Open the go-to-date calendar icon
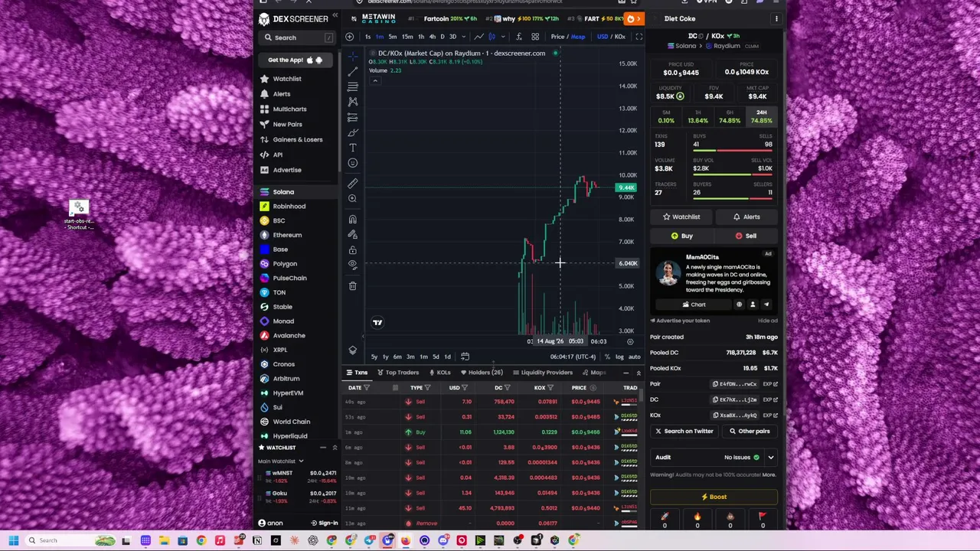The width and height of the screenshot is (980, 551). coord(465,357)
